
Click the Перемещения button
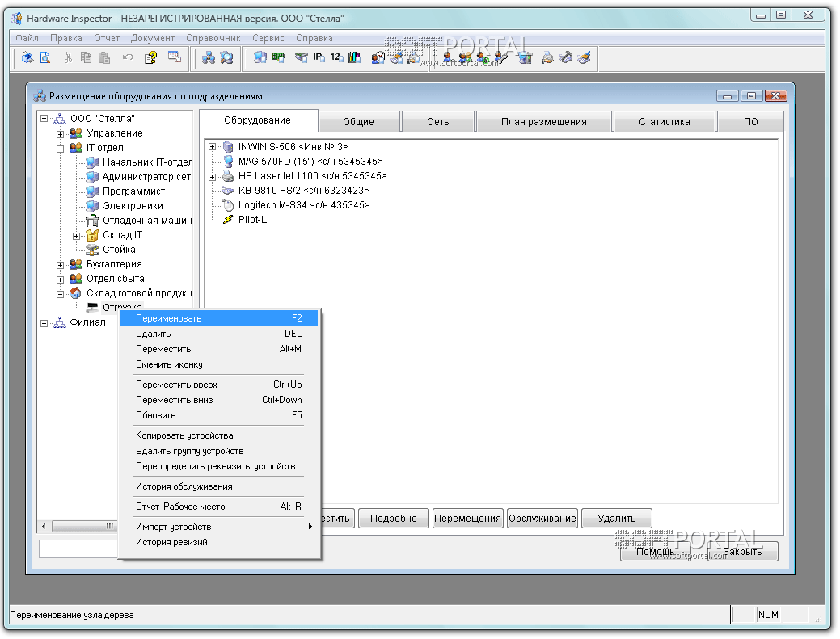click(467, 519)
